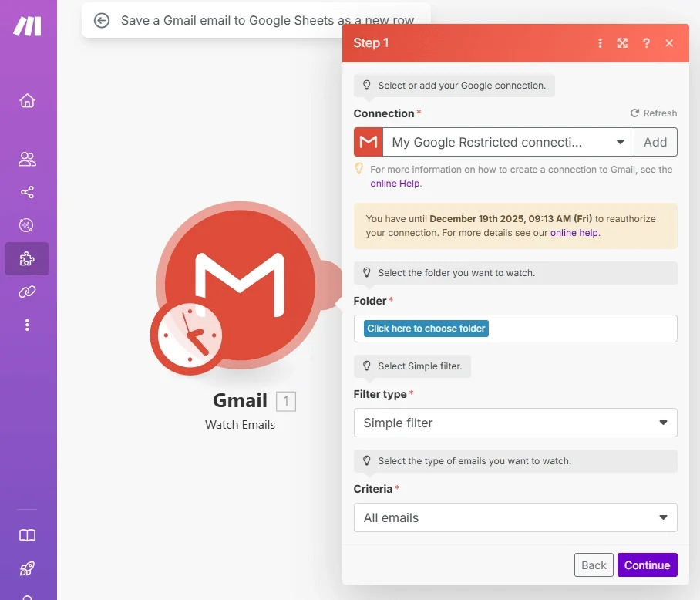This screenshot has height=600, width=700.
Task: Click the back arrow beside the scenario title
Action: point(102,21)
